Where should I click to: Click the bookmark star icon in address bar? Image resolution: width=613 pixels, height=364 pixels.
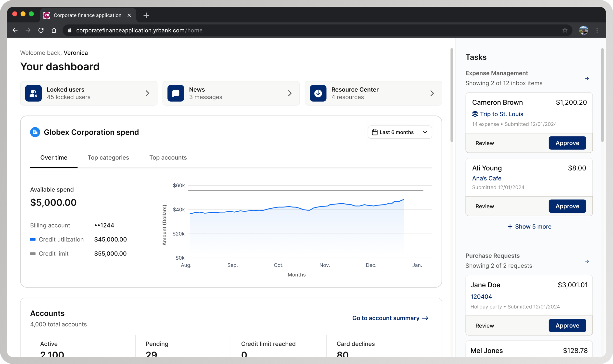tap(565, 30)
